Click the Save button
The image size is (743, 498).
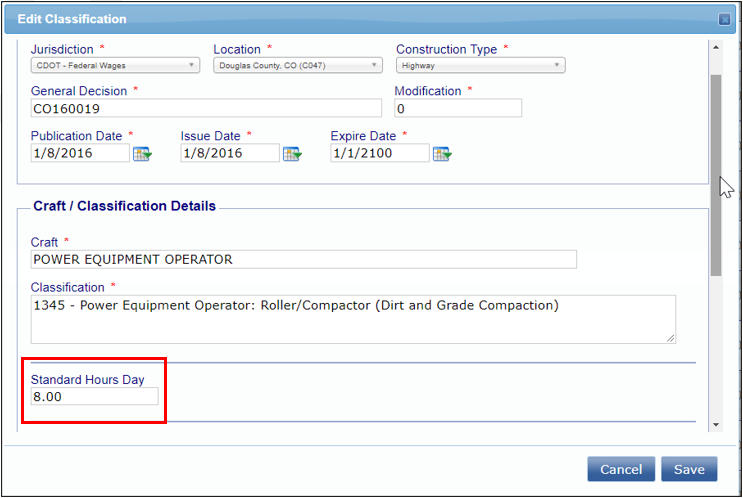click(x=689, y=469)
